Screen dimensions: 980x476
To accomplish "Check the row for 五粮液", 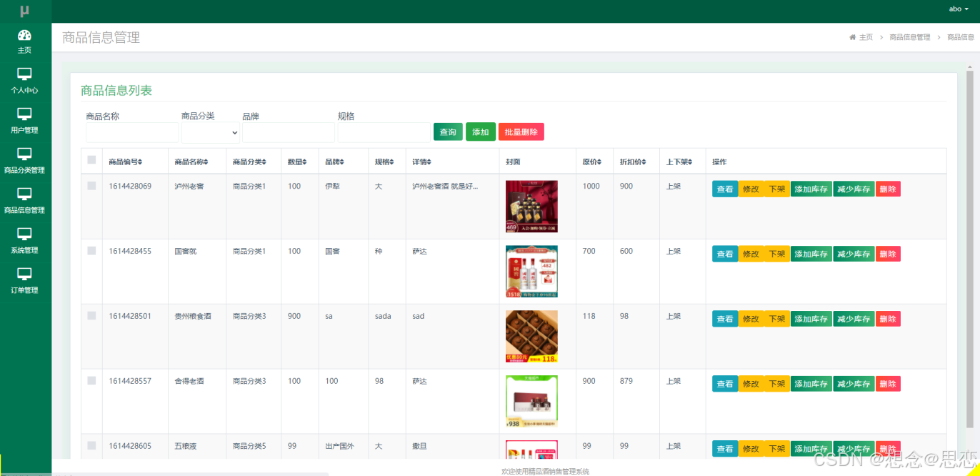I will pos(91,446).
